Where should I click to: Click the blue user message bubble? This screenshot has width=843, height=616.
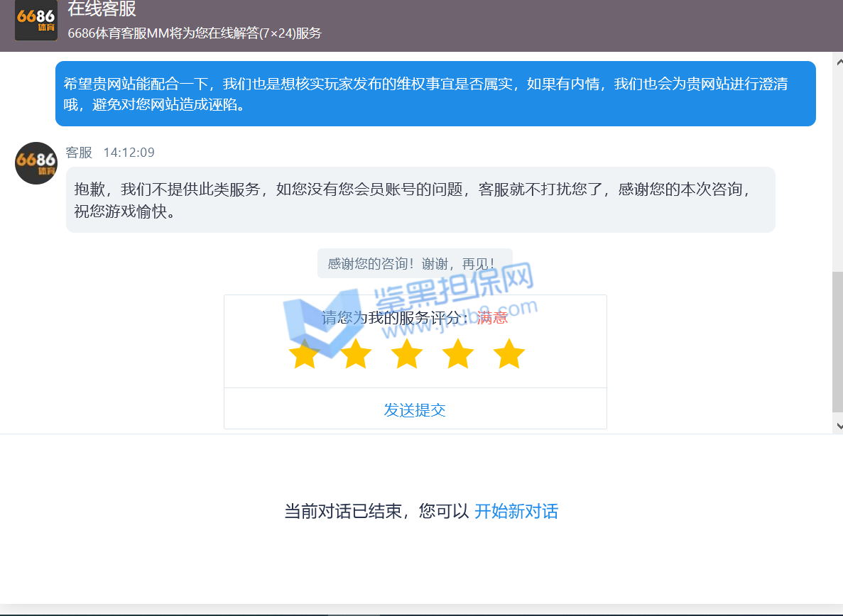tap(435, 94)
